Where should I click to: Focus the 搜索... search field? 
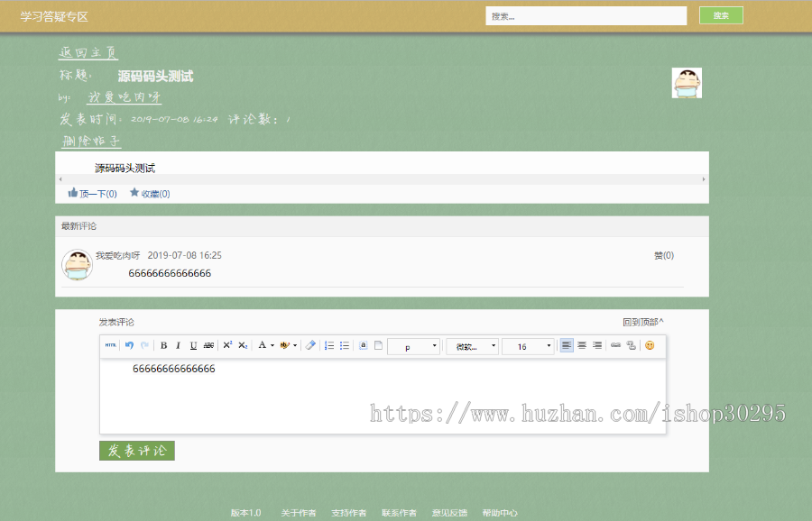[x=586, y=16]
